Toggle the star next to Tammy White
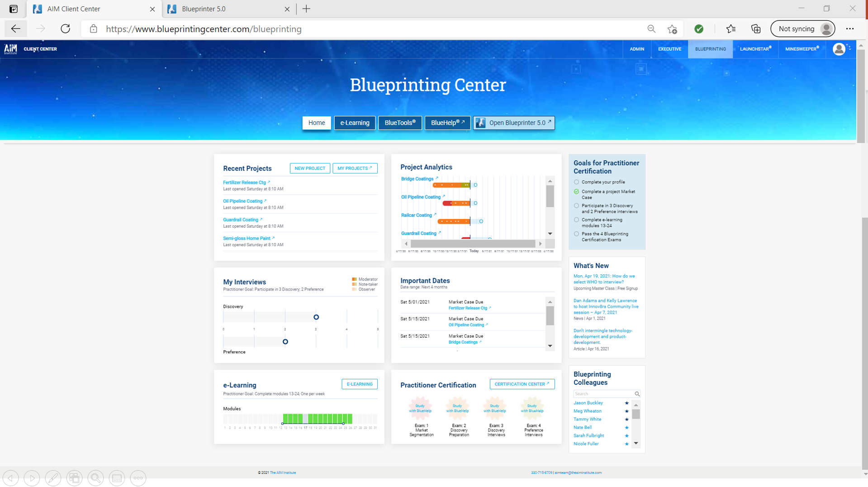868x487 pixels. pyautogui.click(x=626, y=419)
